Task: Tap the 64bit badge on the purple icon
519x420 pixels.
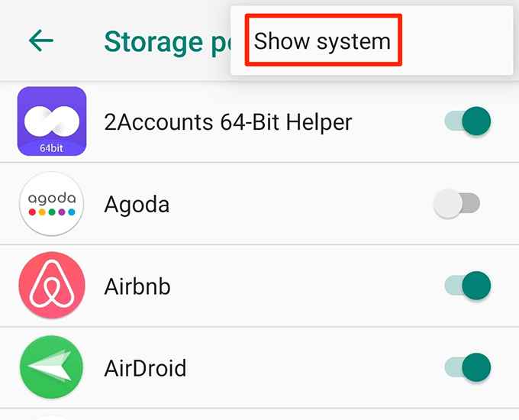Action: tap(52, 148)
